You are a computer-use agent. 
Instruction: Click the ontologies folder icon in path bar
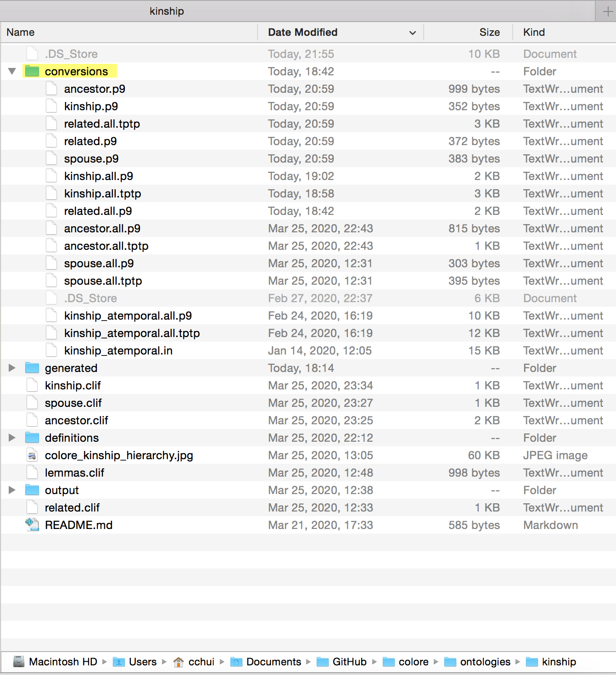point(450,662)
